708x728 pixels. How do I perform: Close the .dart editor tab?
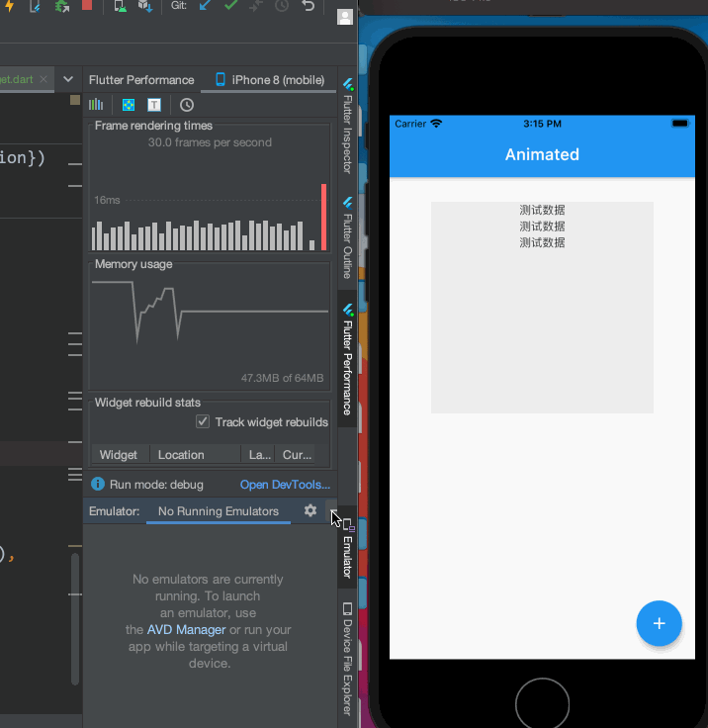[x=44, y=79]
